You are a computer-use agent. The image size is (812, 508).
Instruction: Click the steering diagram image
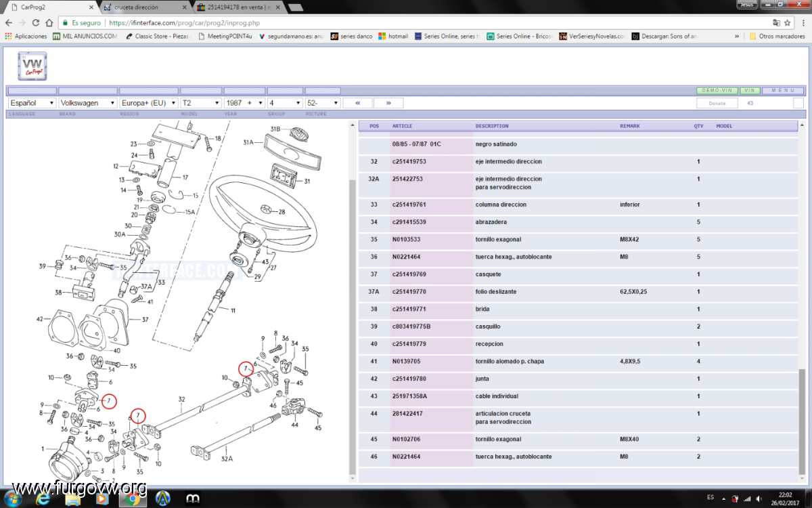179,301
